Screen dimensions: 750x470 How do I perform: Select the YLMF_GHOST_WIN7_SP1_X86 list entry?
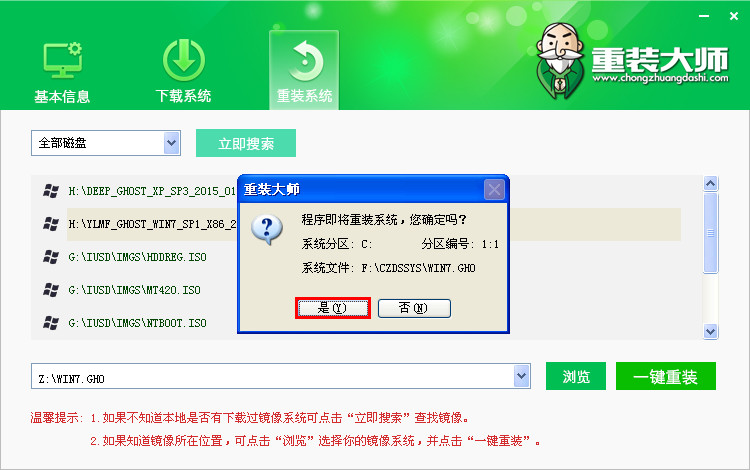click(x=152, y=224)
